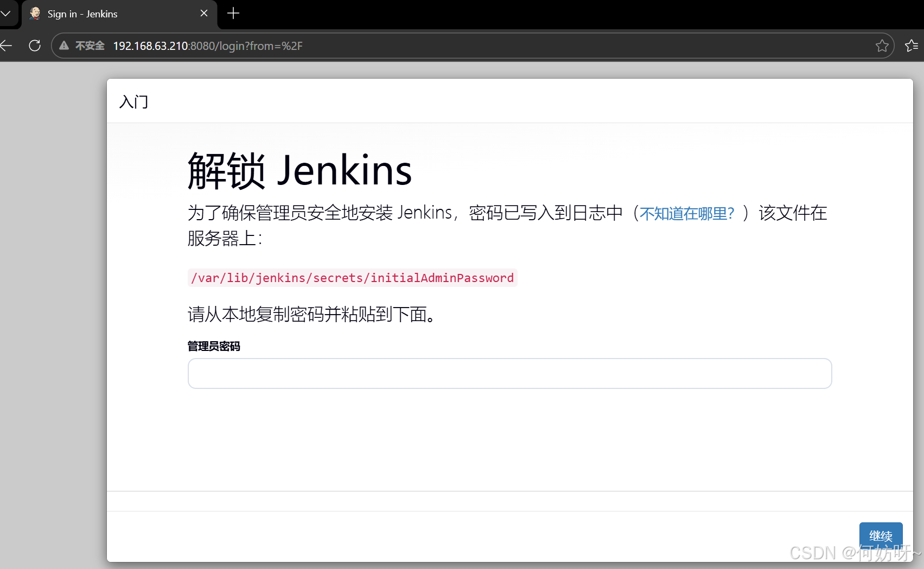
Task: Click the 解锁 Jenkins heading
Action: 299,170
